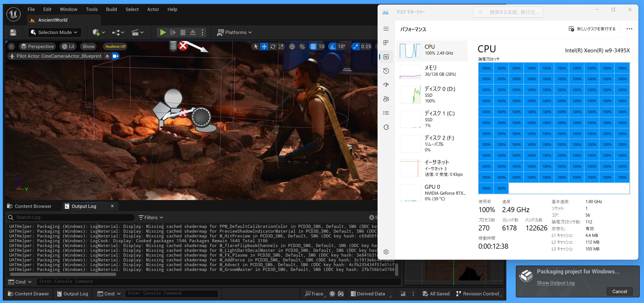Open the quick add content icon menu
644x303 pixels.
pos(99,32)
